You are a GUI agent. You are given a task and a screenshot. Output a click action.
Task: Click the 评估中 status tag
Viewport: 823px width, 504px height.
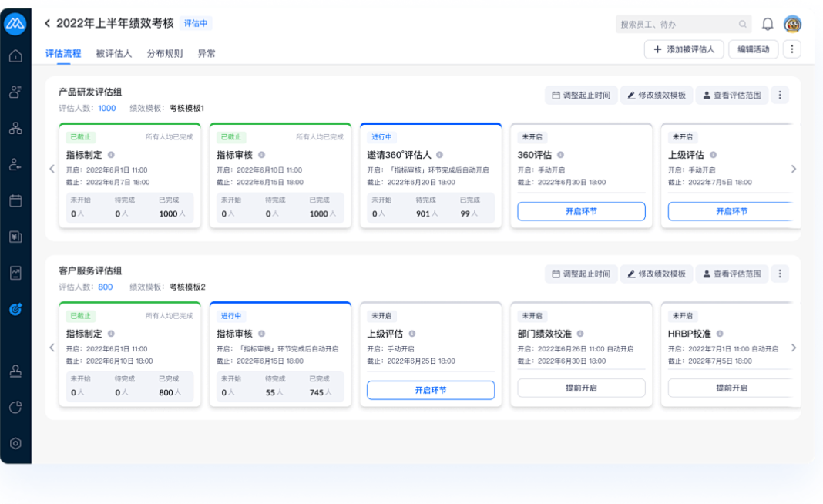point(196,23)
